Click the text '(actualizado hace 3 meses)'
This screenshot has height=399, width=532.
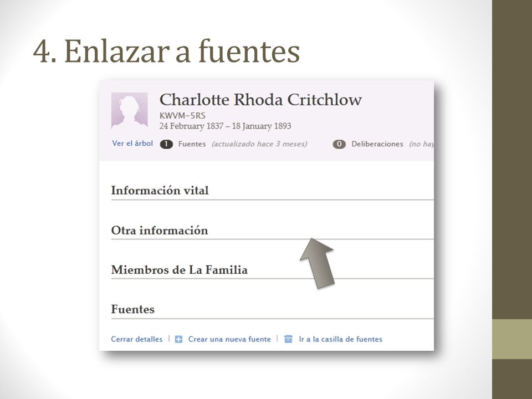259,144
